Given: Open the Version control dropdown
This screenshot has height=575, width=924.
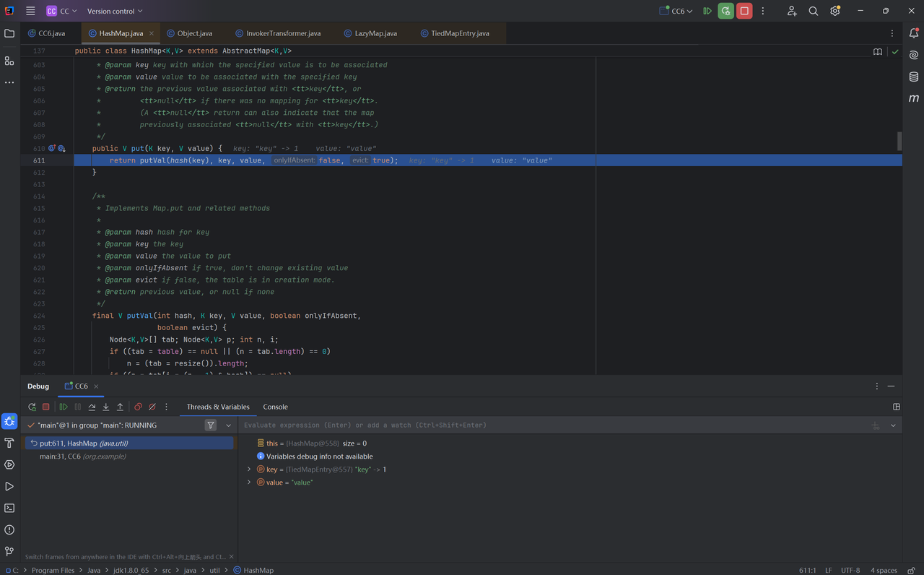Looking at the screenshot, I should (x=115, y=11).
